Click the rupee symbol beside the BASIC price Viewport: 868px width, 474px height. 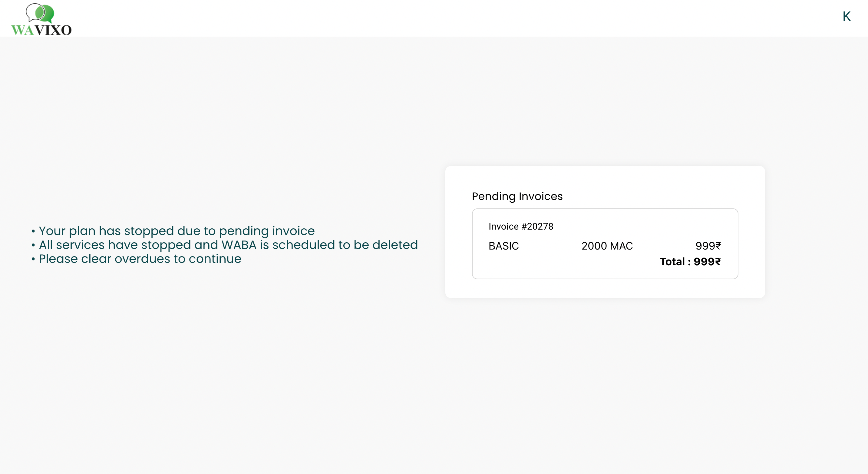click(718, 246)
